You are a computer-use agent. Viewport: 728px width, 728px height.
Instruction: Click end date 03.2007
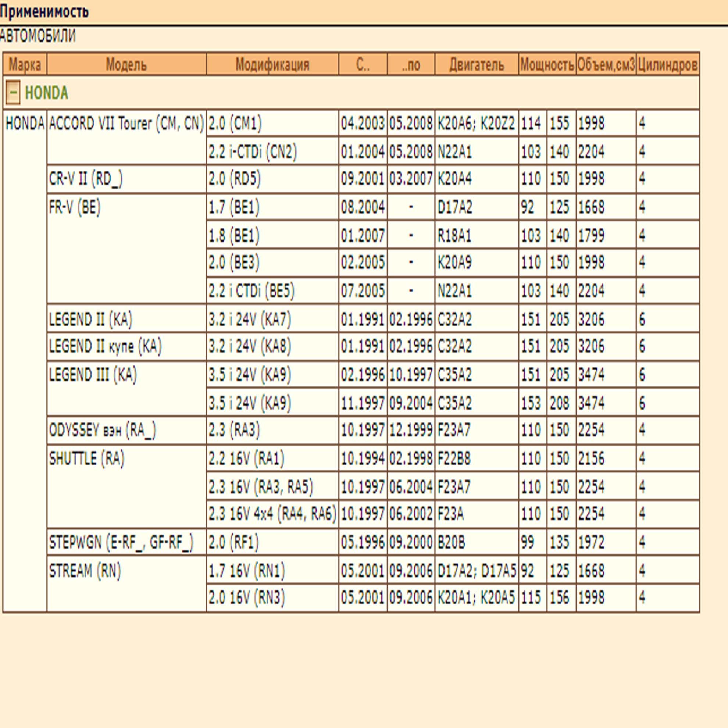click(411, 179)
